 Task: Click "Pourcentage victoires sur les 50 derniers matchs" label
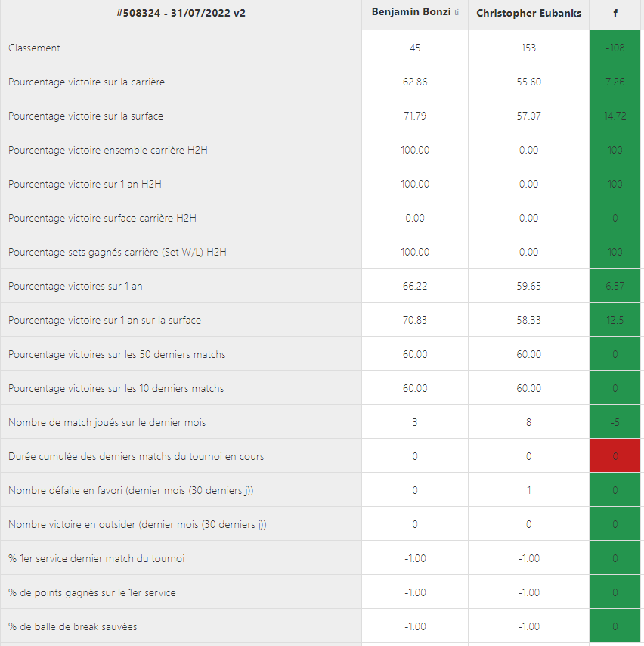[x=117, y=354]
